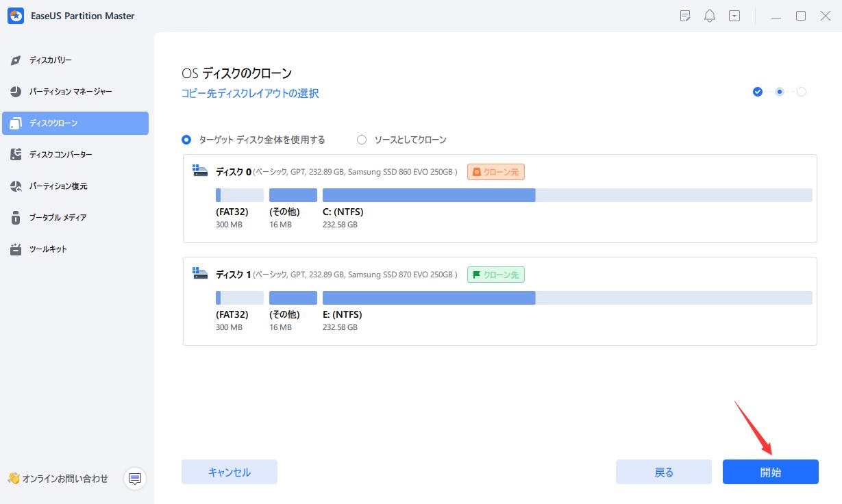
Task: Click the Disk Copy (ディスカバリー) sidebar icon
Action: pyautogui.click(x=16, y=60)
